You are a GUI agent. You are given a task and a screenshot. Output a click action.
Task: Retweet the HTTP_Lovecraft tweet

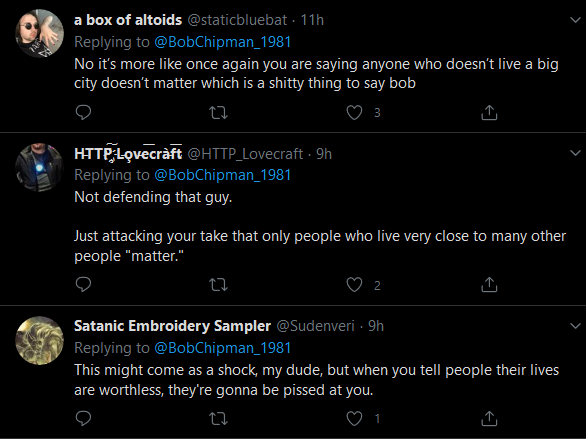(218, 285)
